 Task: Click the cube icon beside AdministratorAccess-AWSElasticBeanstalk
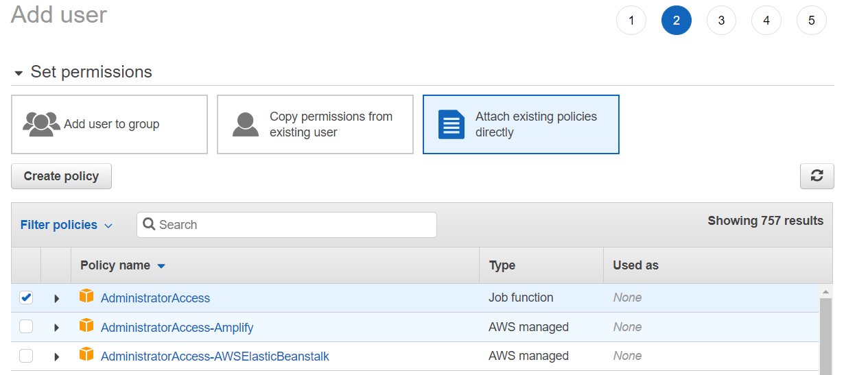coord(86,354)
